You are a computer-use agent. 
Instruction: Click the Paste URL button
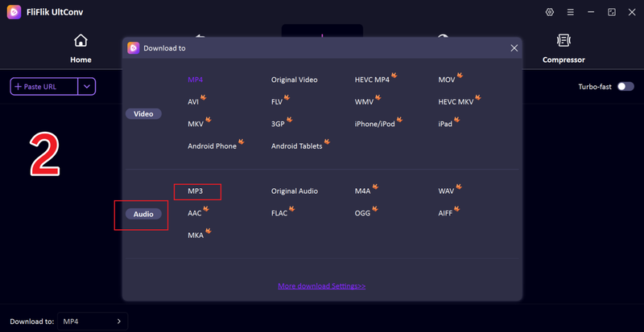[44, 87]
